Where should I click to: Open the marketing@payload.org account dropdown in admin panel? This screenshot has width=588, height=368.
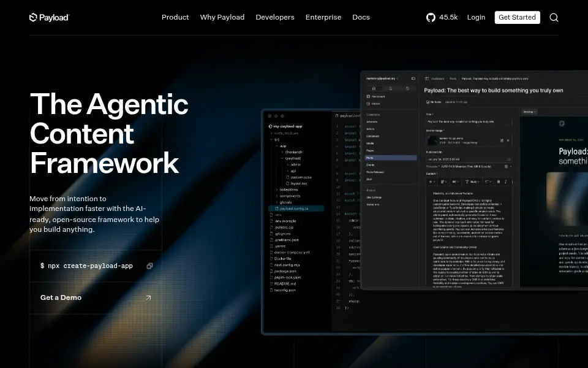382,79
